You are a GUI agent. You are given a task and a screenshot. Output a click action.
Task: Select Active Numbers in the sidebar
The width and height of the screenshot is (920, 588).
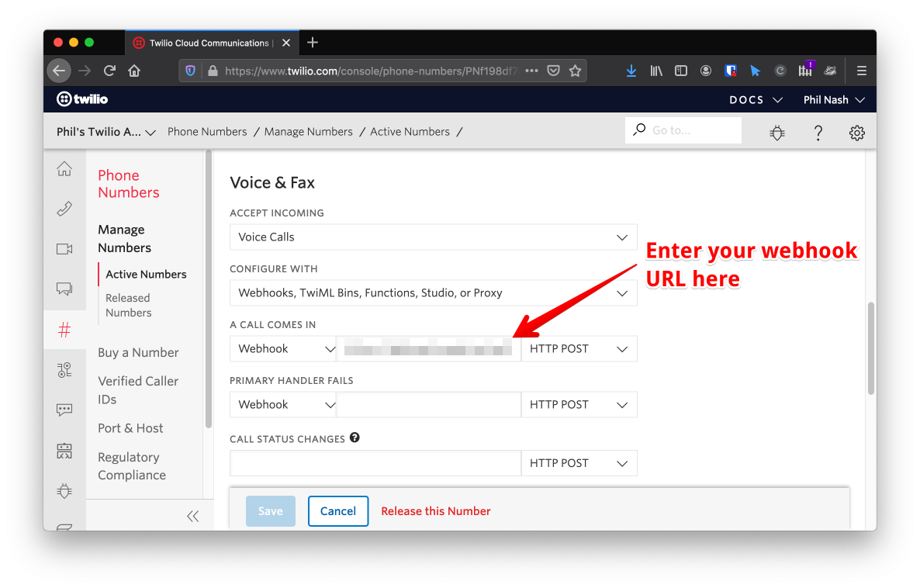coord(146,274)
